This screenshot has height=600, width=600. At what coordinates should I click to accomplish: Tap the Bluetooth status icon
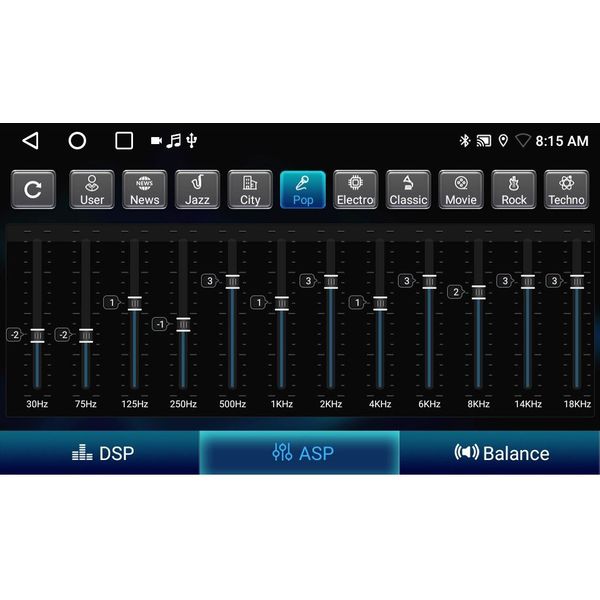point(464,141)
